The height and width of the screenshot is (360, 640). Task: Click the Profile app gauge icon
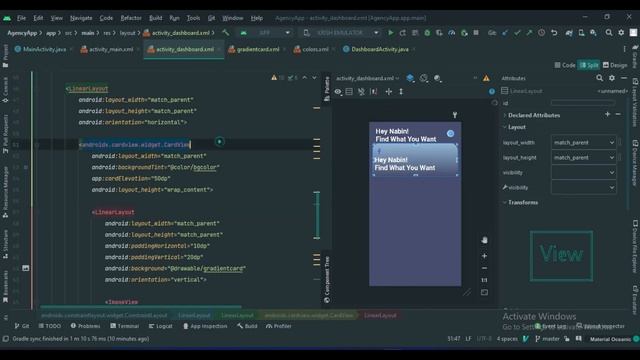pyautogui.click(x=451, y=33)
